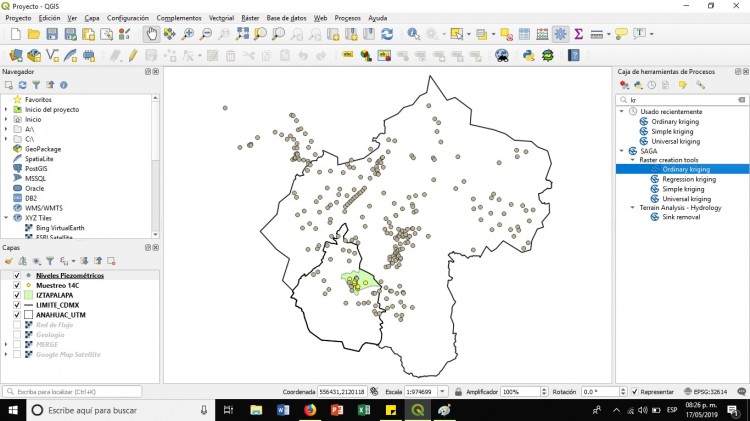Image resolution: width=750 pixels, height=421 pixels.
Task: Enable the MERGE layer checkbox
Action: coord(17,344)
